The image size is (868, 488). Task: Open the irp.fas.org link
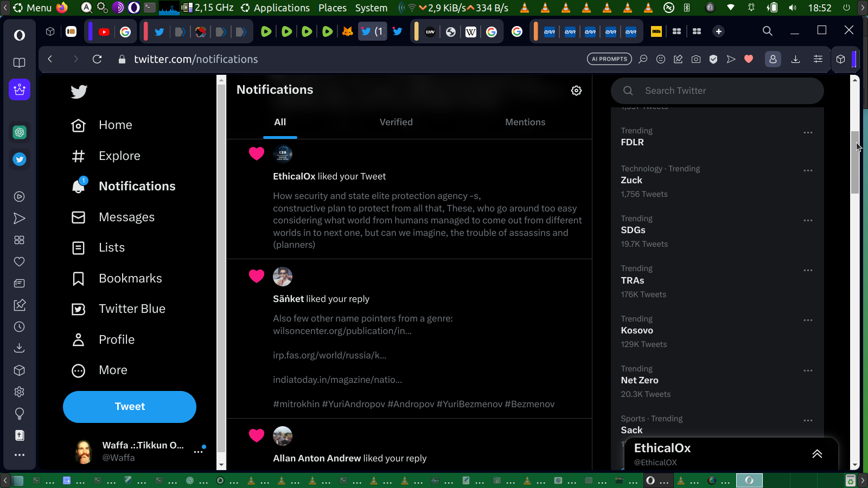(x=330, y=355)
